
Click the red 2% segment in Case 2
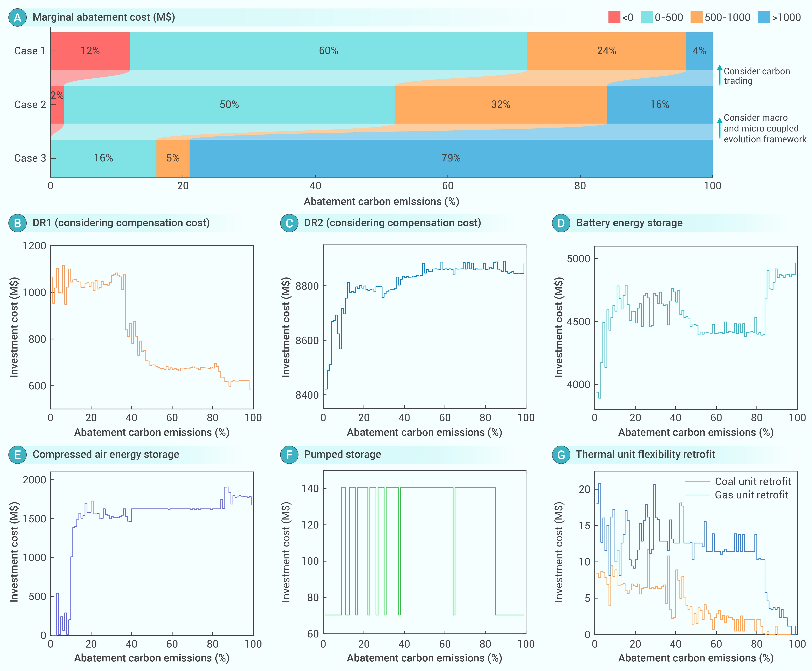click(57, 105)
